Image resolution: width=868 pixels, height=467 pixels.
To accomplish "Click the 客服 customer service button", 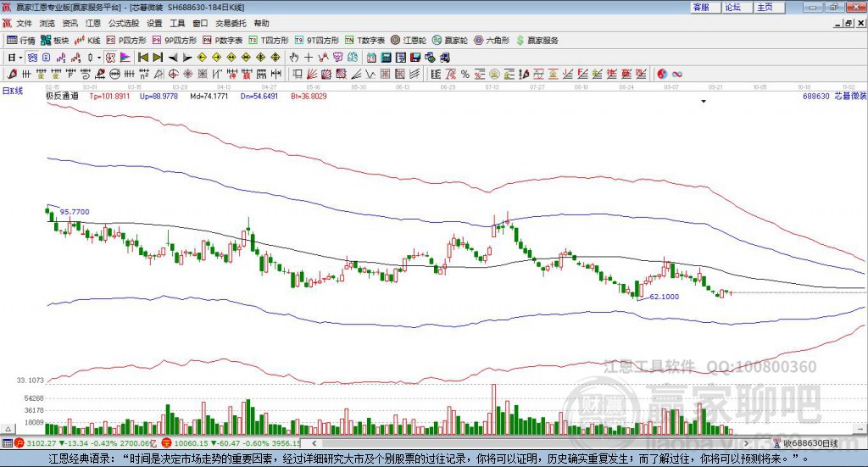I will (x=704, y=7).
